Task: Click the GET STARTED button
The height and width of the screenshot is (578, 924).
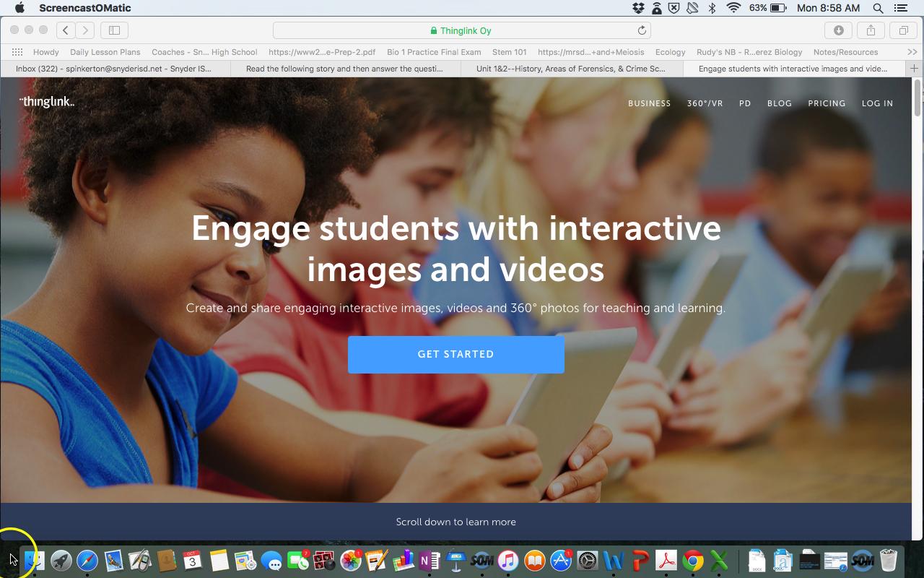Action: (x=456, y=354)
